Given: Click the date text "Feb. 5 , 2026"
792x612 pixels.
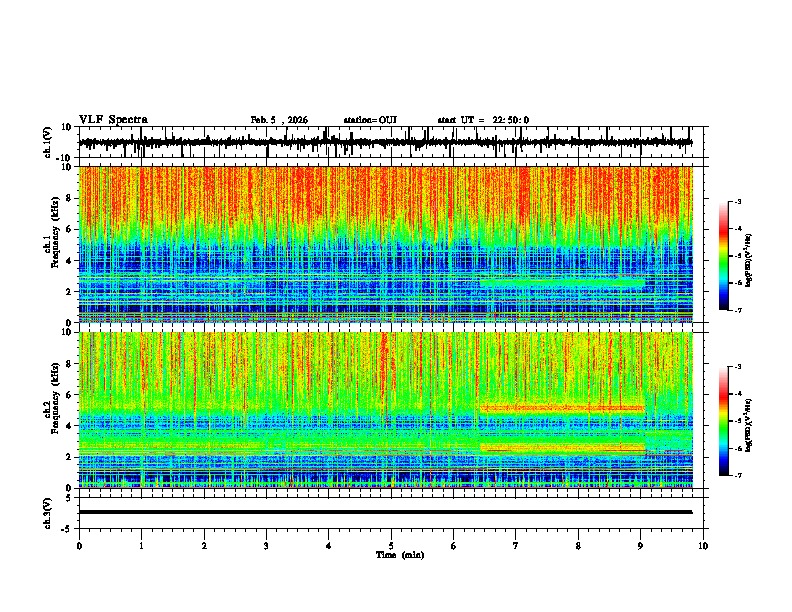Looking at the screenshot, I should click(279, 120).
